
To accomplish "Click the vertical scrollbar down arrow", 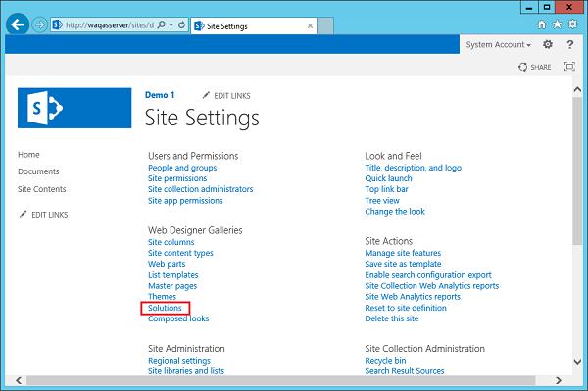I will [x=577, y=362].
